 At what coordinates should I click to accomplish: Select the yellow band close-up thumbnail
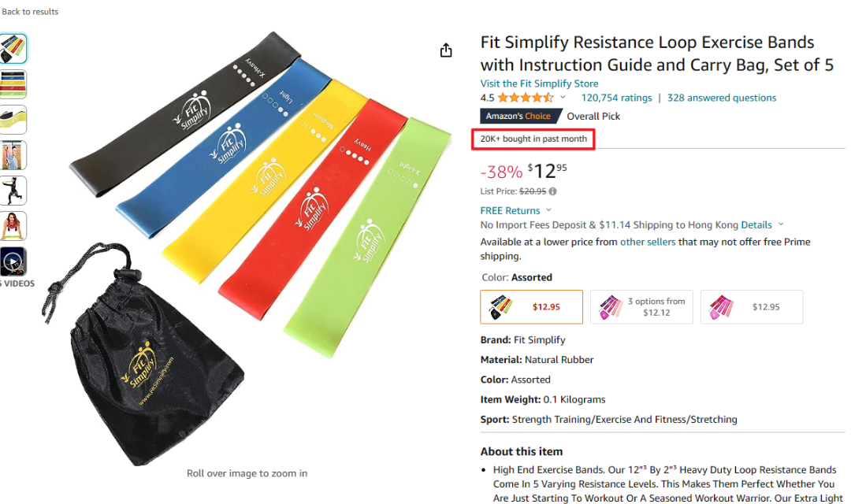13,120
